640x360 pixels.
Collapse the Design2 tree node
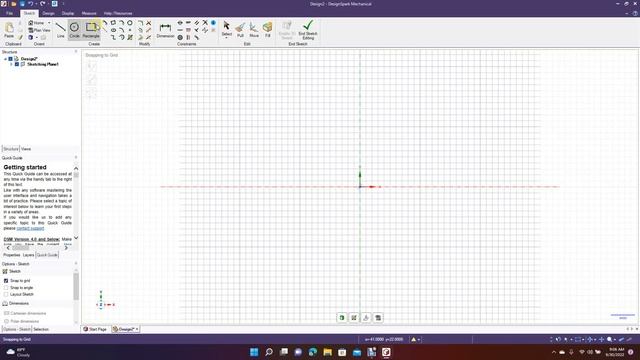coord(5,59)
